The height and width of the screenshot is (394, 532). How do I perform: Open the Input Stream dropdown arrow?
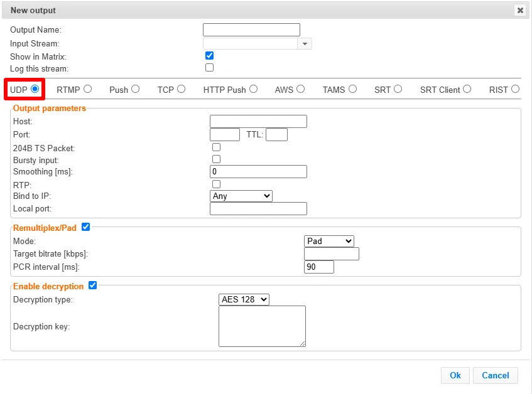pos(305,44)
